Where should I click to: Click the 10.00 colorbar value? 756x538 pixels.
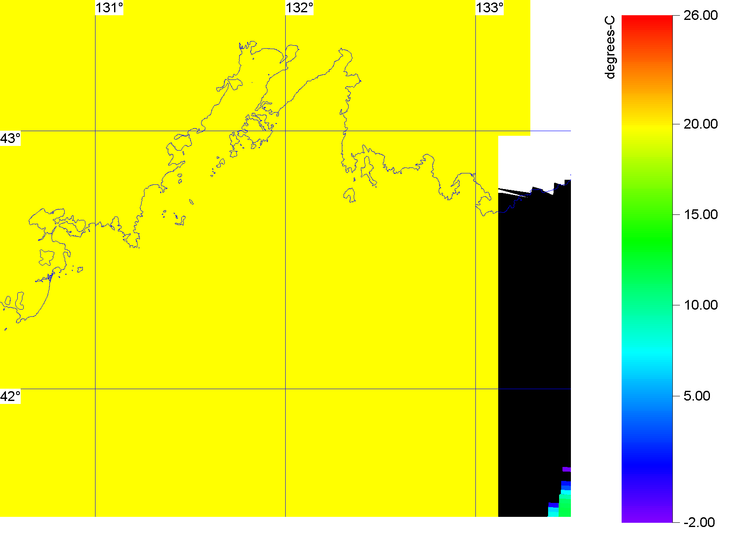pyautogui.click(x=701, y=305)
